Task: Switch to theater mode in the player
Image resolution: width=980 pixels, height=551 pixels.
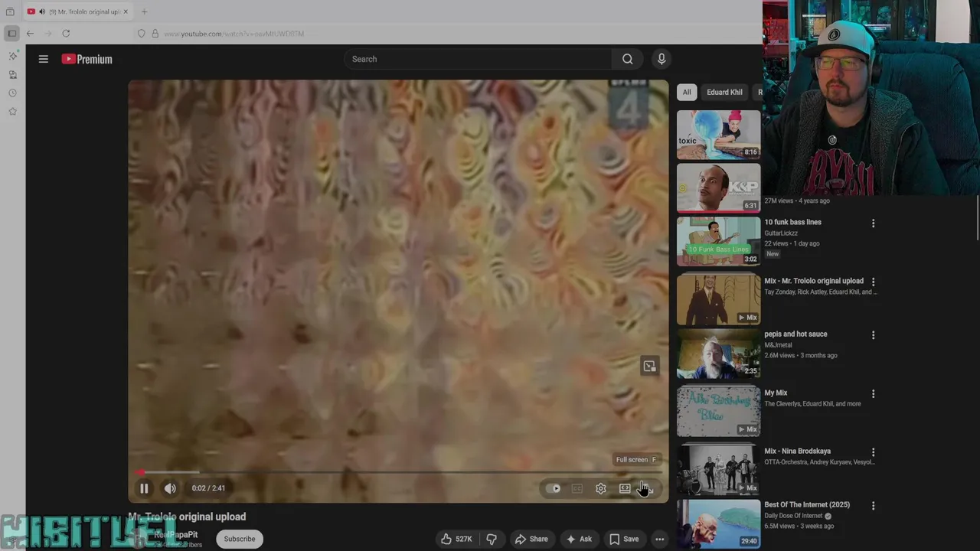Action: coord(625,488)
